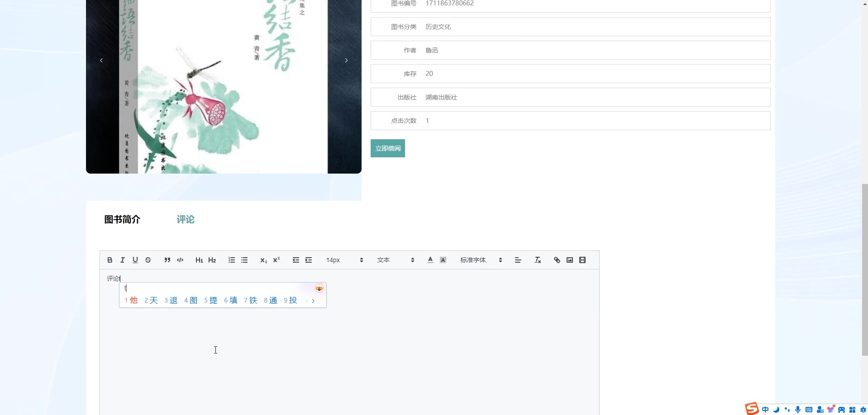Switch to the 图书简介 tab
The height and width of the screenshot is (415, 868).
(122, 220)
